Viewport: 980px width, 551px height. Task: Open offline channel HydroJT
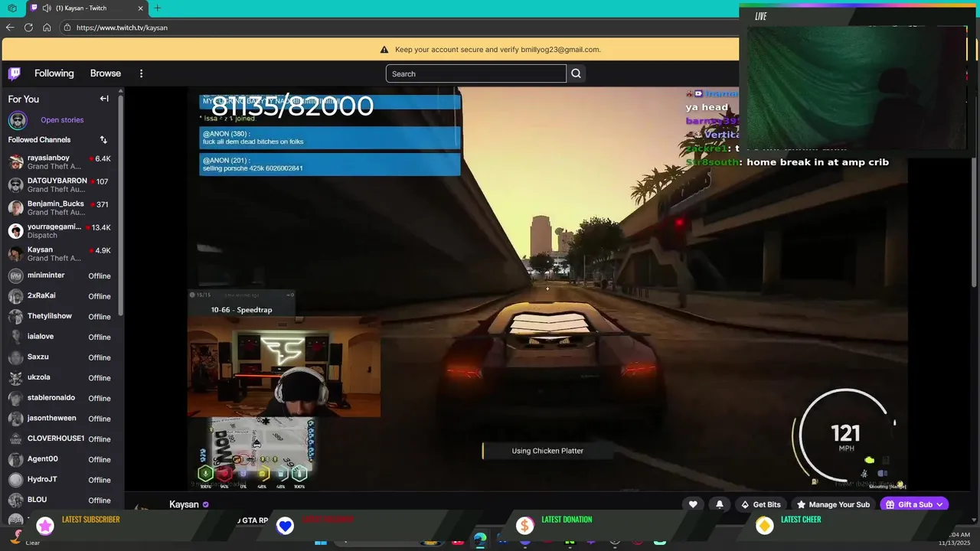(60, 480)
